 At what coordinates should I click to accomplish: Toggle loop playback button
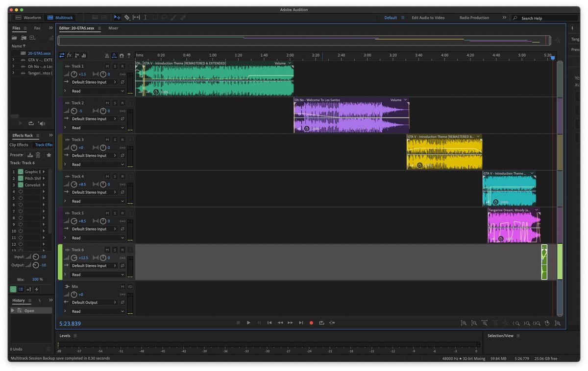[321, 323]
